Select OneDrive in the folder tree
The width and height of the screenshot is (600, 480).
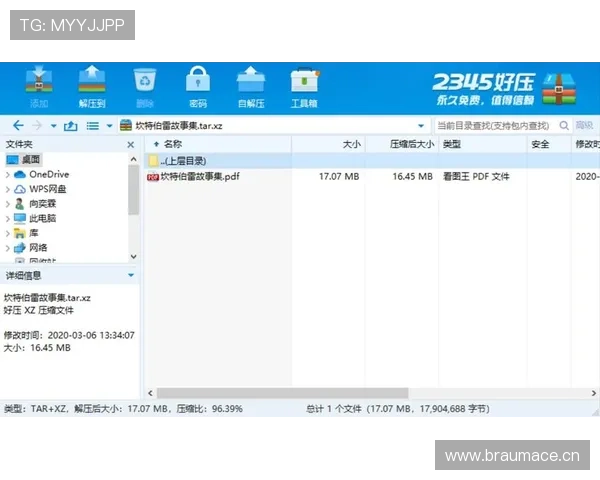click(x=49, y=175)
